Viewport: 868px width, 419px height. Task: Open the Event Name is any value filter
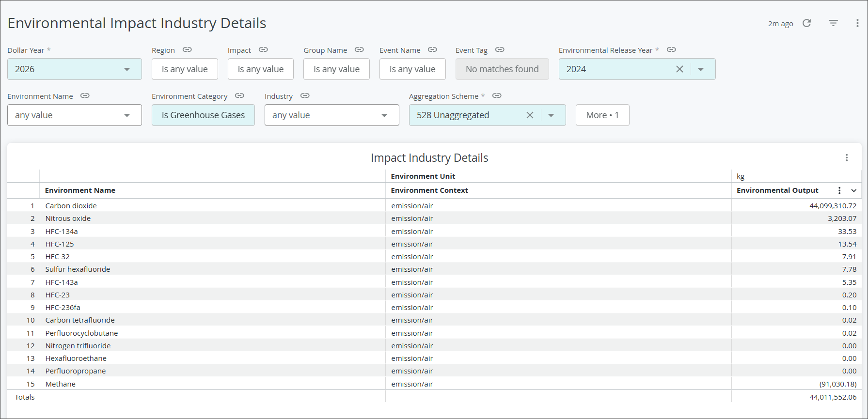click(x=412, y=69)
